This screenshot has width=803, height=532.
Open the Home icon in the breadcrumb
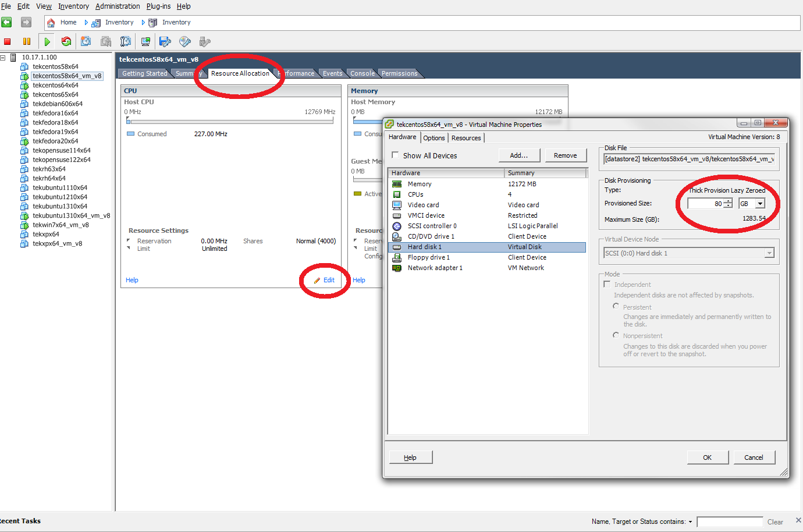(51, 23)
